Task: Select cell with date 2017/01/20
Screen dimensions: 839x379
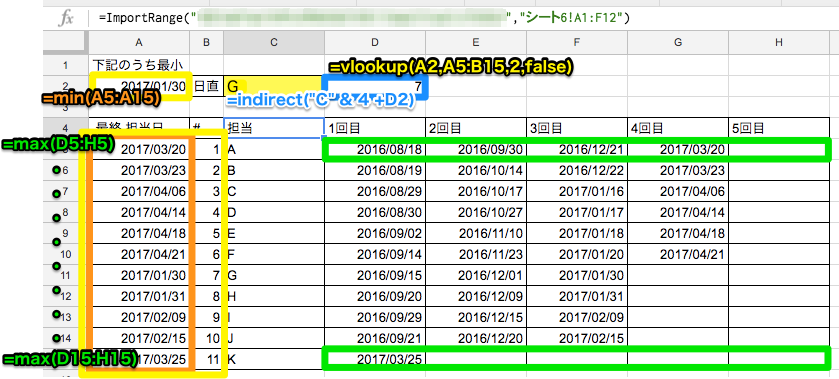Action: (x=576, y=254)
